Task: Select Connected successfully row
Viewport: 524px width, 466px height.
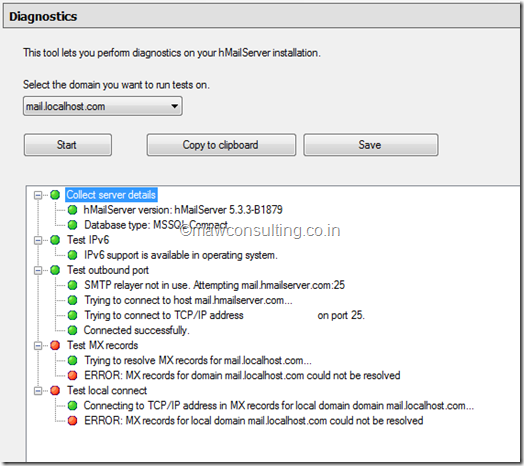Action: [x=136, y=330]
